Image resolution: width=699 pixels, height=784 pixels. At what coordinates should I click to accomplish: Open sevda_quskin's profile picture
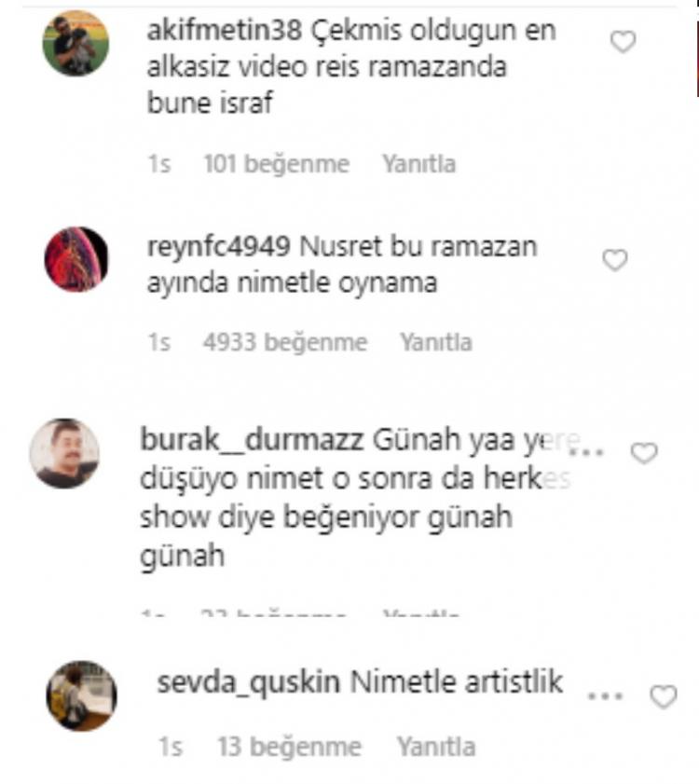pos(81,696)
